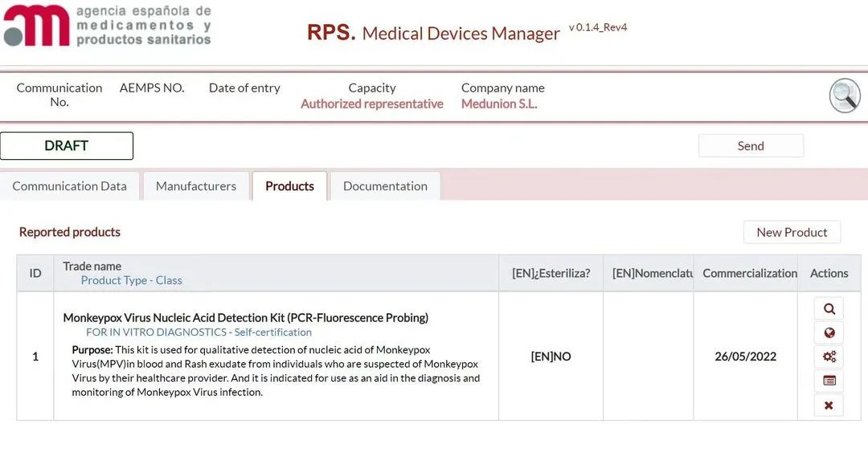Go to the Documentation tab
This screenshot has width=868, height=457.
point(385,186)
